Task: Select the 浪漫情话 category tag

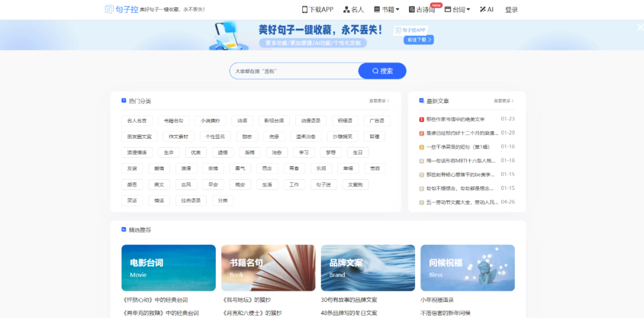Action: 137,152
